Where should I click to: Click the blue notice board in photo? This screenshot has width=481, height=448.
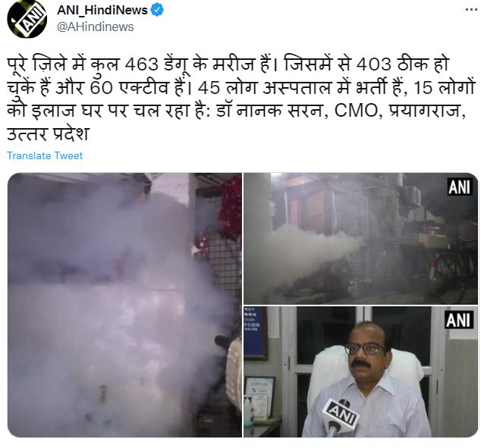pyautogui.click(x=254, y=332)
